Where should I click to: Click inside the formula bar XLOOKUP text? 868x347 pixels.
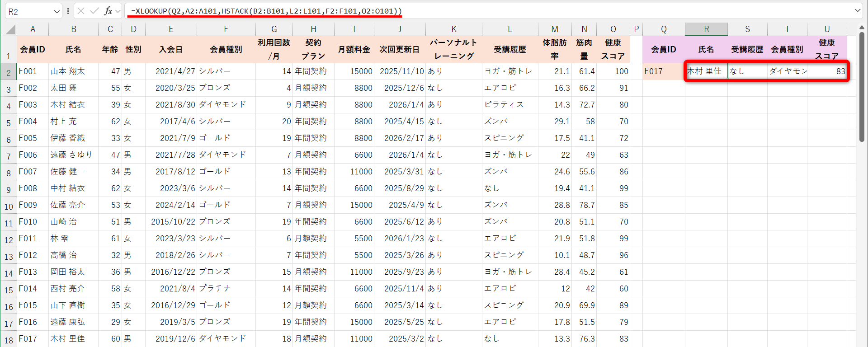[x=266, y=11]
